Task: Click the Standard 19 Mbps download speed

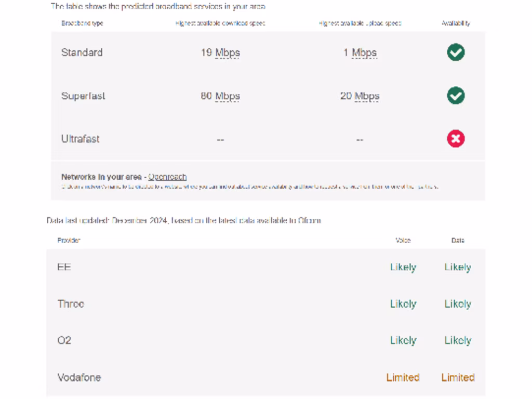Action: [x=220, y=52]
